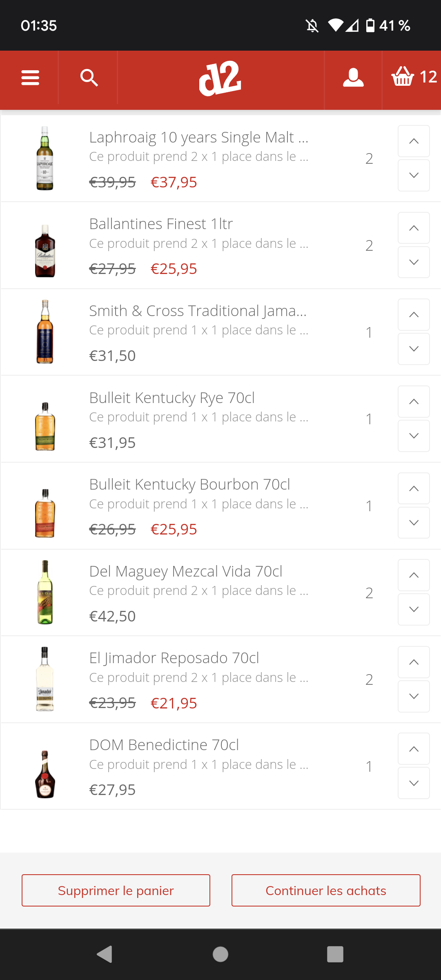
Task: Open the Android recent apps button
Action: (x=335, y=954)
